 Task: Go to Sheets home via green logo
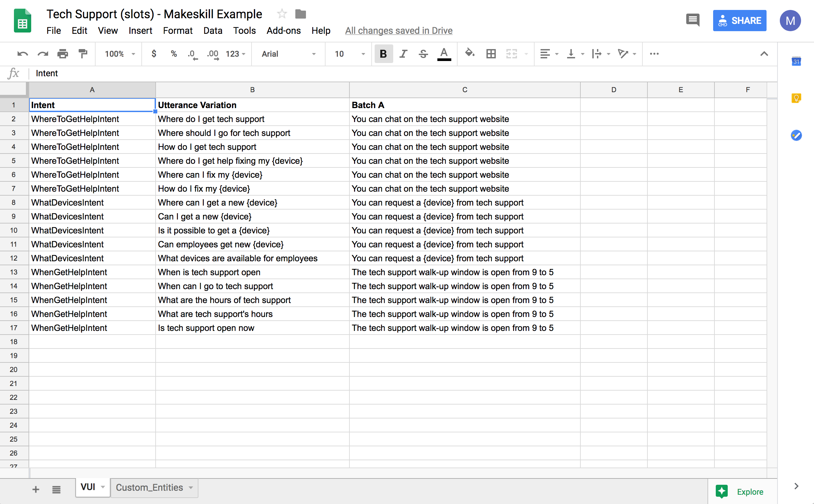22,21
